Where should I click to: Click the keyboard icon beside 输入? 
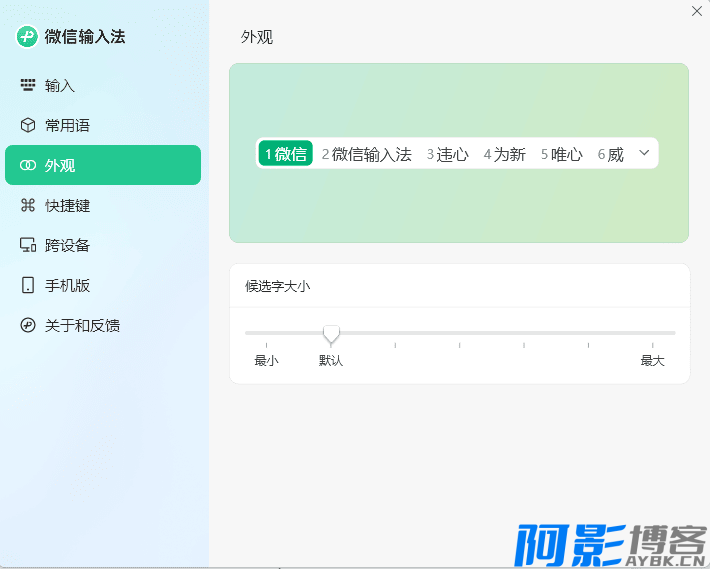[x=28, y=86]
